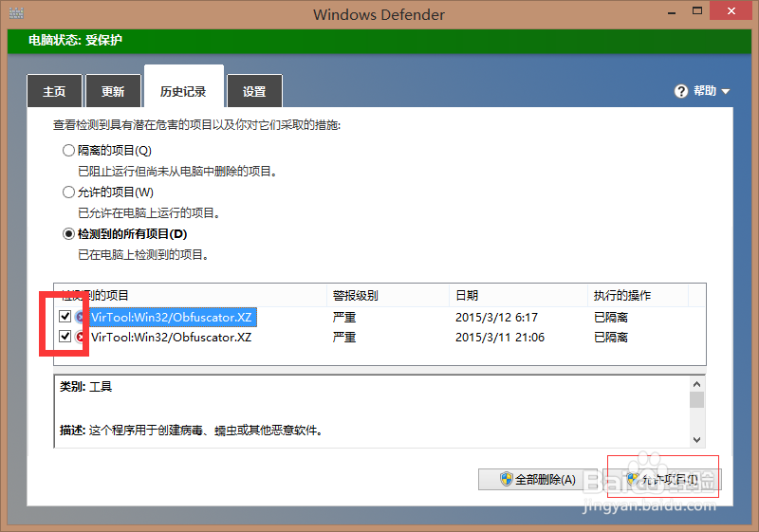Viewport: 759px width, 532px height.
Task: Click the description pane scroll up arrow
Action: pyautogui.click(x=696, y=384)
